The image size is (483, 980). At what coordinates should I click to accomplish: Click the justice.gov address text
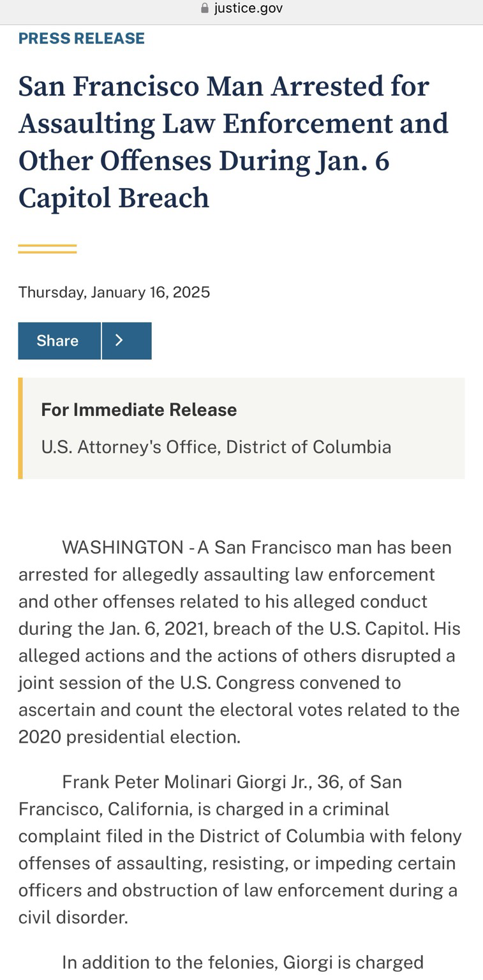pos(248,8)
